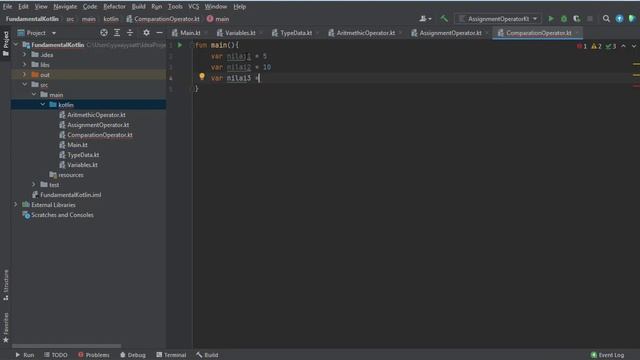This screenshot has width=640, height=360.
Task: Expand the libs folder
Action: (24, 64)
